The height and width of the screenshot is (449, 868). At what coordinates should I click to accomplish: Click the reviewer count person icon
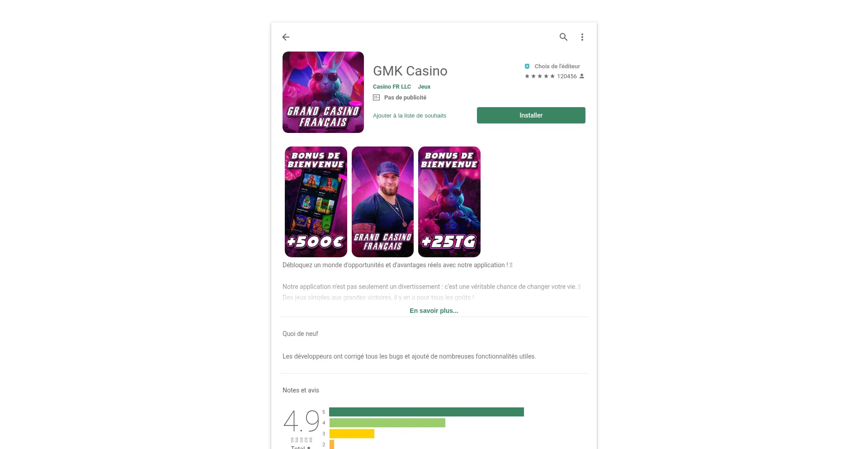click(582, 76)
